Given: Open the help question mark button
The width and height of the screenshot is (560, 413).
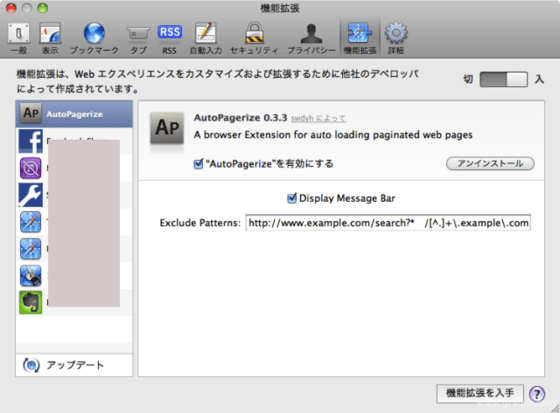Looking at the screenshot, I should click(537, 394).
